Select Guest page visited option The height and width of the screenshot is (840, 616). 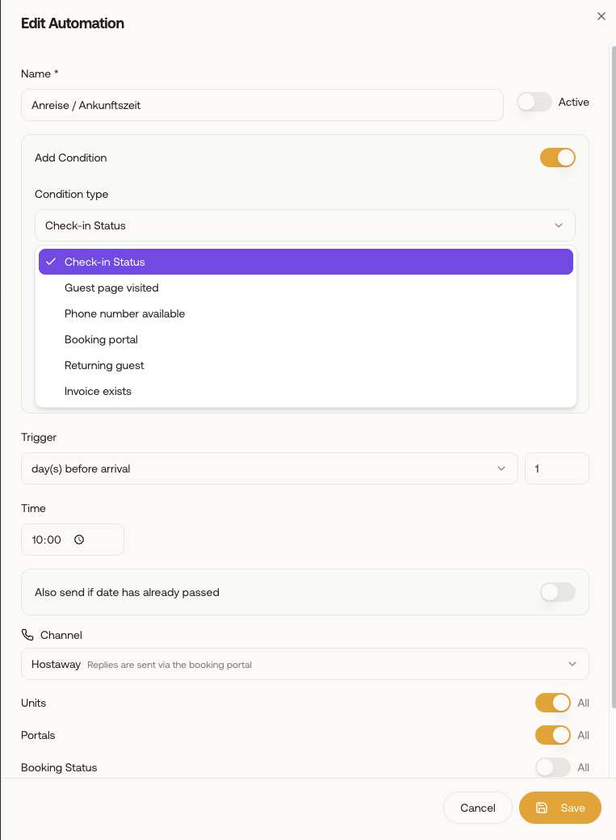pyautogui.click(x=306, y=288)
